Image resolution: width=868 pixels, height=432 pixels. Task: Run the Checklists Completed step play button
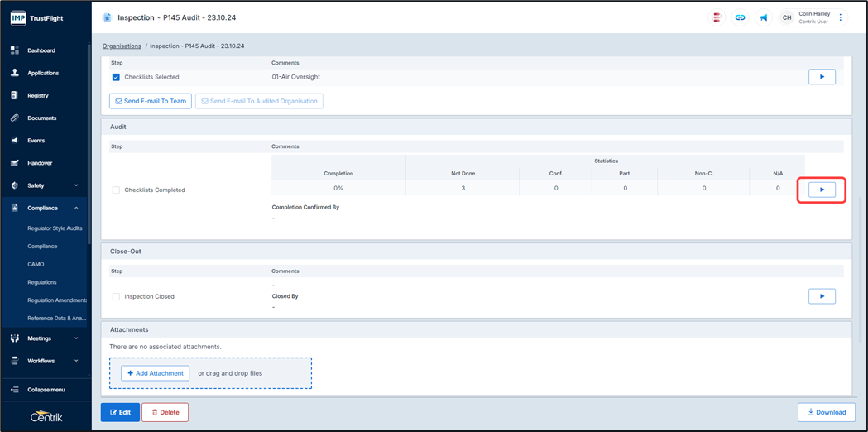(822, 190)
